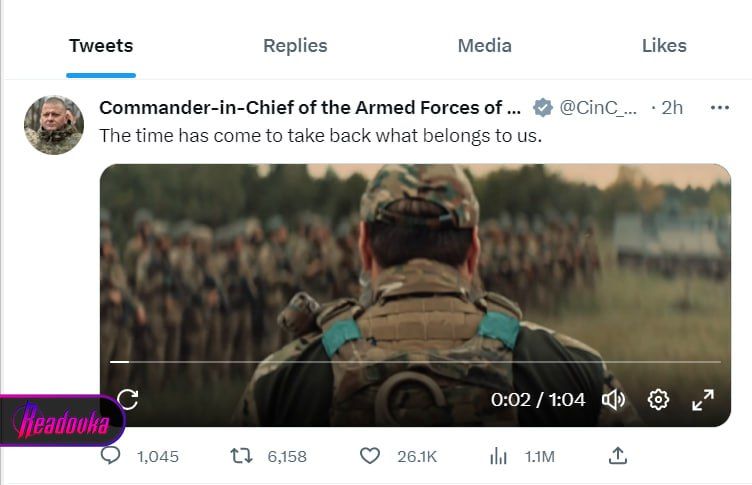
Task: Replay the video with the replay icon
Action: 128,400
